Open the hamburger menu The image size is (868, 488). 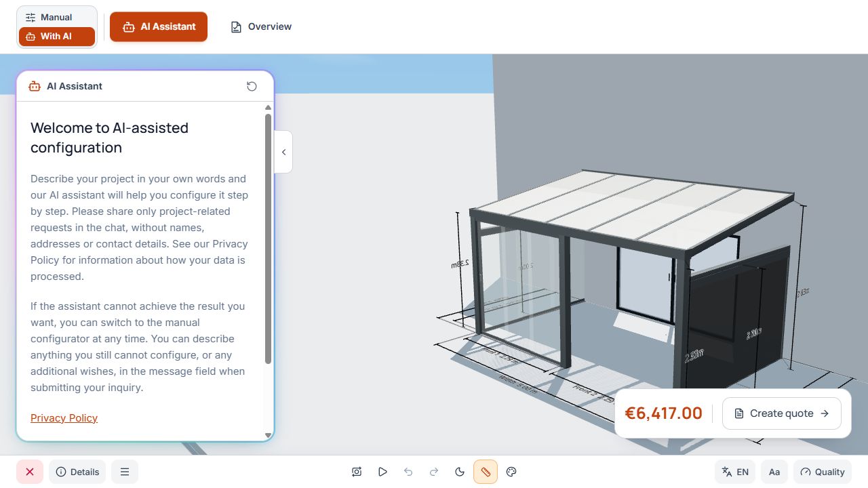tap(125, 472)
